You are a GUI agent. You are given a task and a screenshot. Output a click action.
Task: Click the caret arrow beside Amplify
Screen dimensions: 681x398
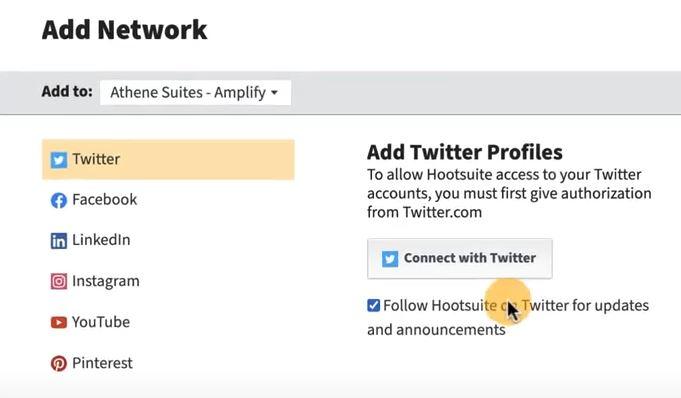pyautogui.click(x=274, y=93)
